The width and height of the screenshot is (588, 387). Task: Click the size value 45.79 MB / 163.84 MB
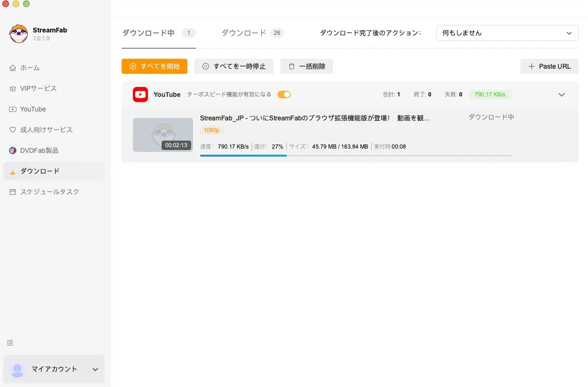[x=340, y=147]
